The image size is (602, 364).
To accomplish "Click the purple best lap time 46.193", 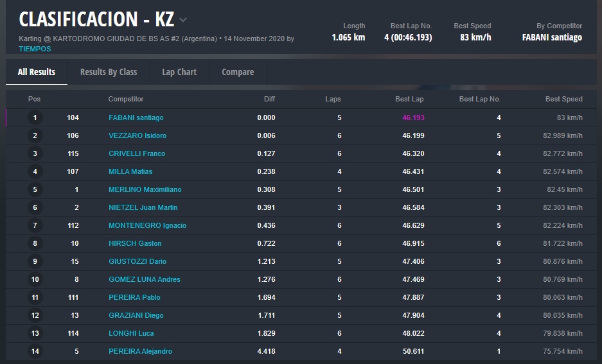I will tap(413, 117).
